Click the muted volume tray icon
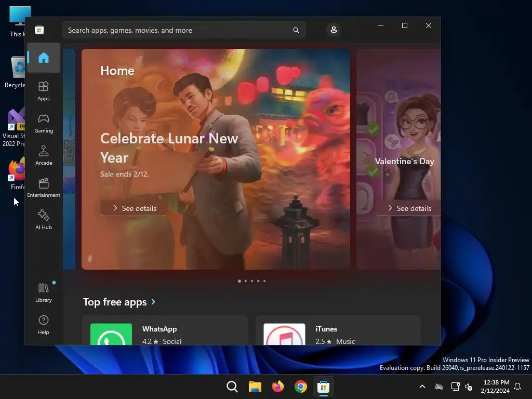 tap(469, 387)
